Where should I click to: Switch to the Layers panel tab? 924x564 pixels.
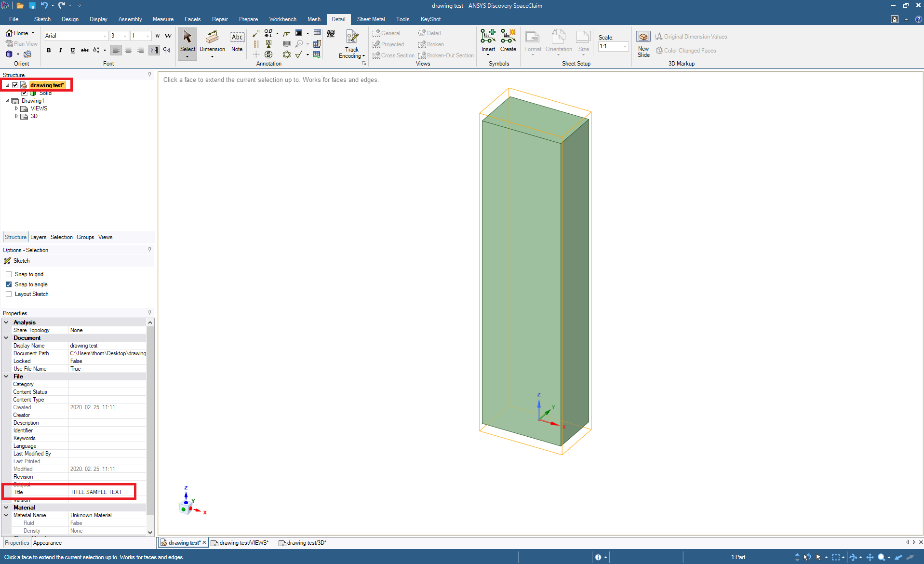click(x=38, y=237)
